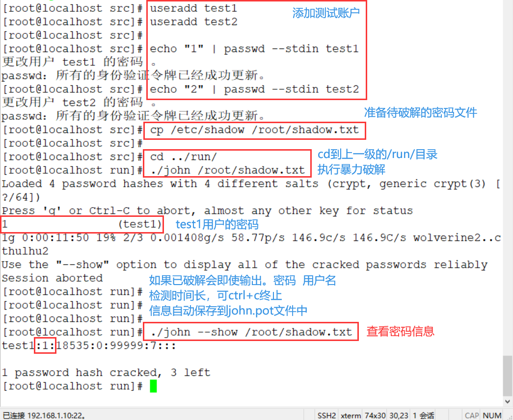Click the './john /root/shadow.txt' crack command

[227, 170]
